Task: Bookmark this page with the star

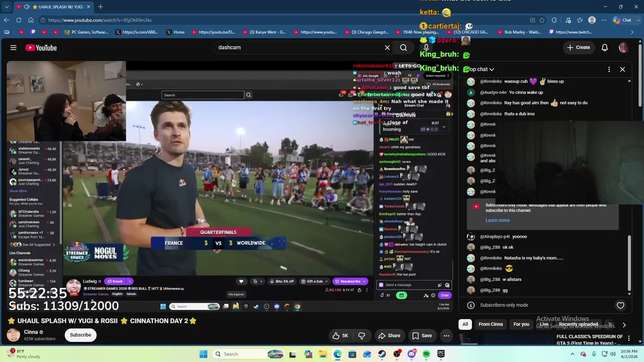Action: point(542,20)
